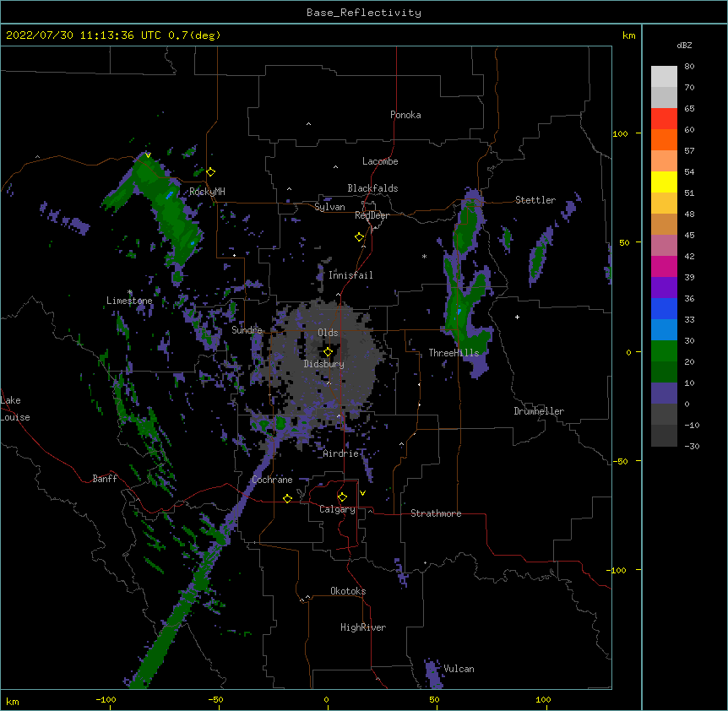This screenshot has height=711, width=728.
Task: Pick the light blue 30-33 dBZ swatch
Action: pos(664,329)
